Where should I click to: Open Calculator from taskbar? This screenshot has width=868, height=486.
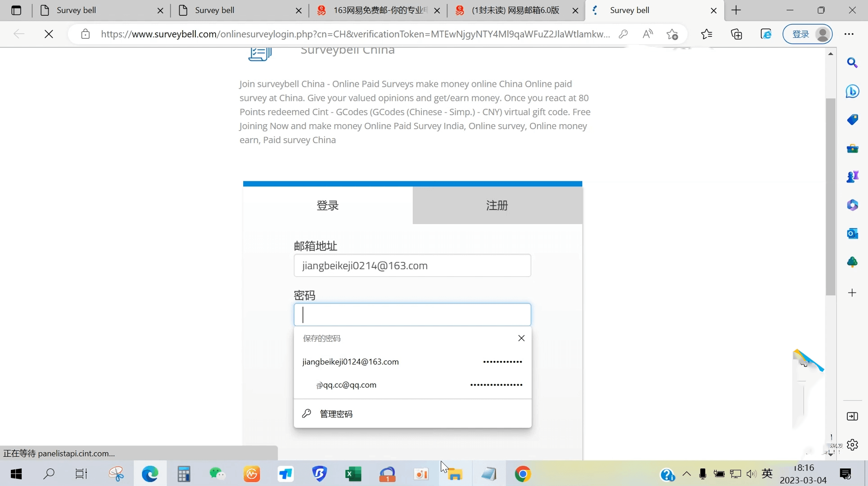pyautogui.click(x=184, y=474)
